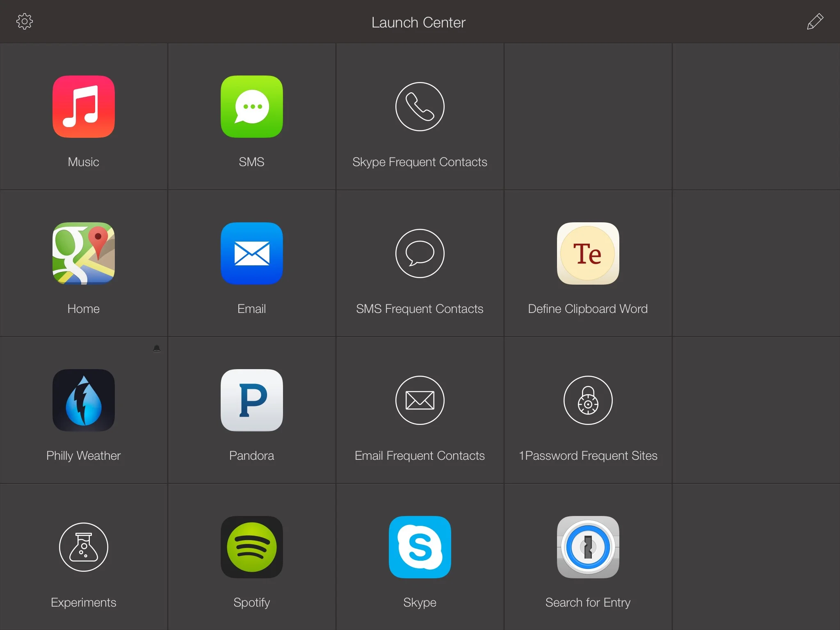The width and height of the screenshot is (840, 630).
Task: Launch the blue Skype app icon
Action: pyautogui.click(x=420, y=547)
